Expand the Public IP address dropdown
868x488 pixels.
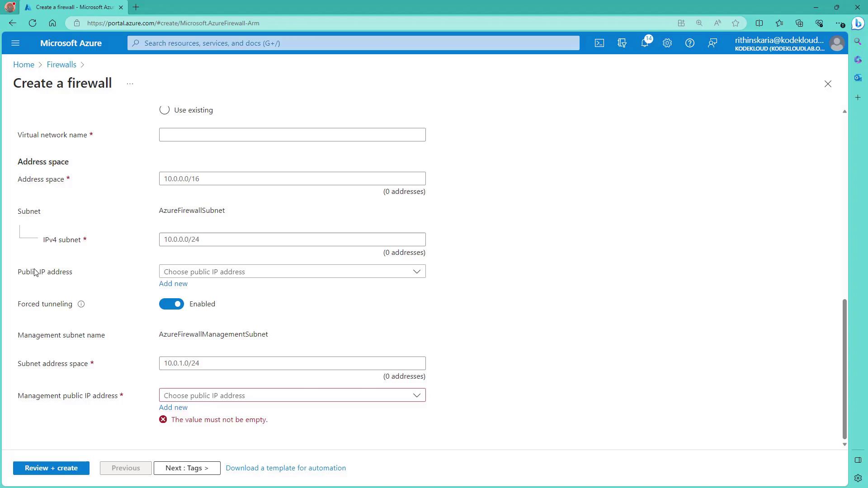click(x=292, y=272)
